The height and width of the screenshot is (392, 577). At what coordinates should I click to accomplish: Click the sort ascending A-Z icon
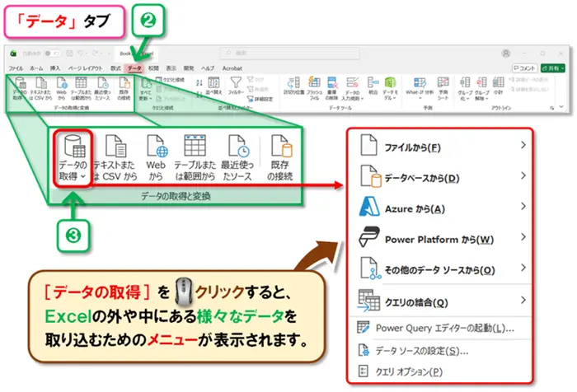(x=199, y=82)
